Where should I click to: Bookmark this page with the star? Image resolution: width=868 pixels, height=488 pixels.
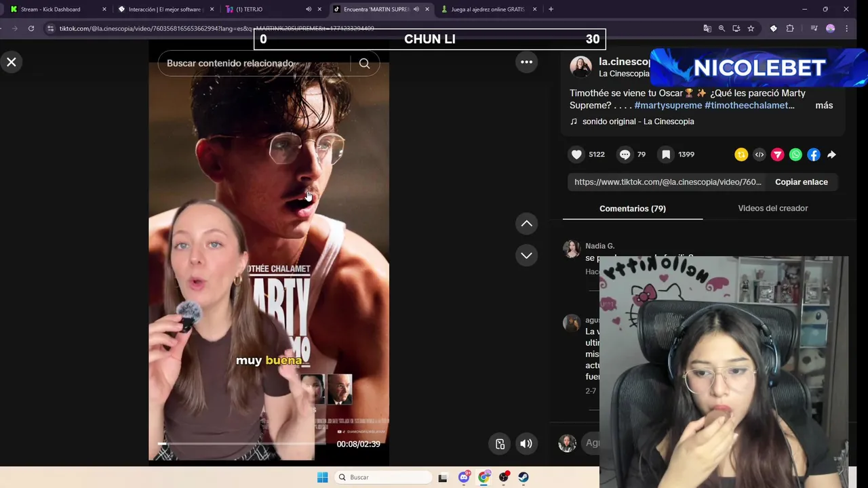751,28
